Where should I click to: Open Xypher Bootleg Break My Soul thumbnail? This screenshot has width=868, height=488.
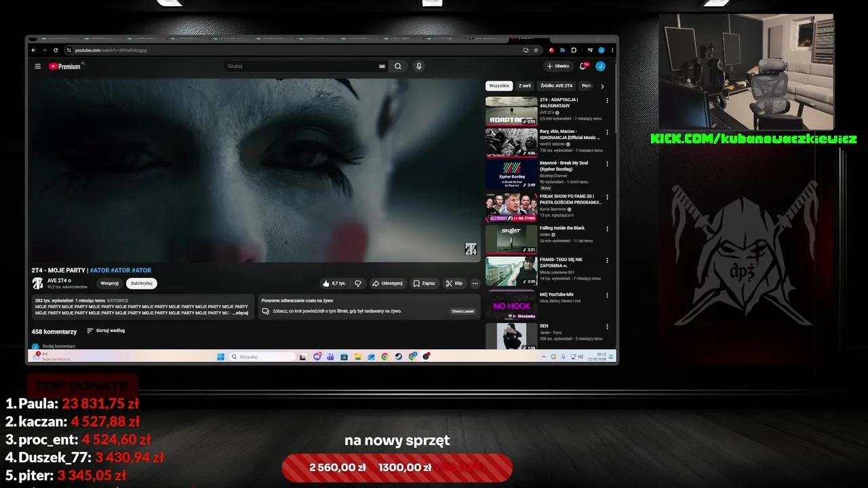(x=511, y=174)
